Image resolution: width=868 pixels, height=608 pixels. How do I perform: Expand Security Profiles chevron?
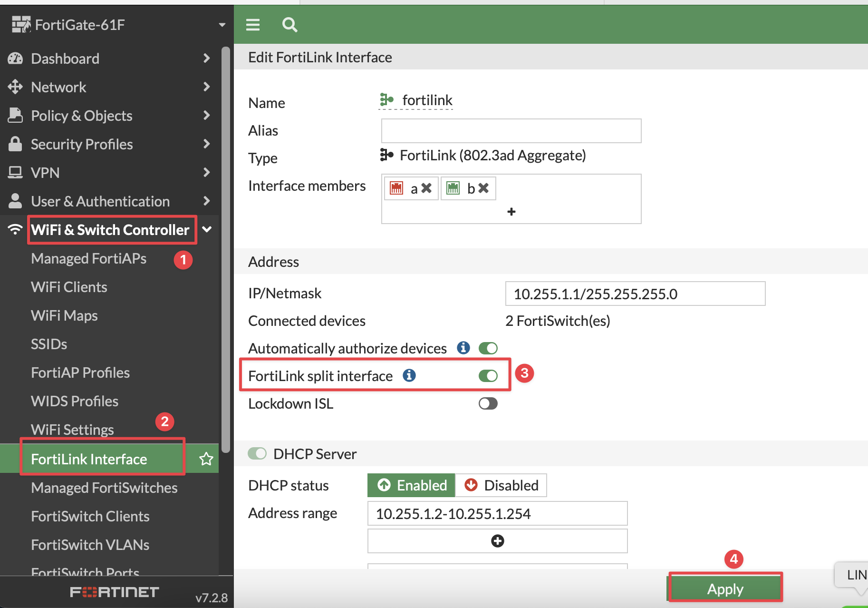click(206, 144)
